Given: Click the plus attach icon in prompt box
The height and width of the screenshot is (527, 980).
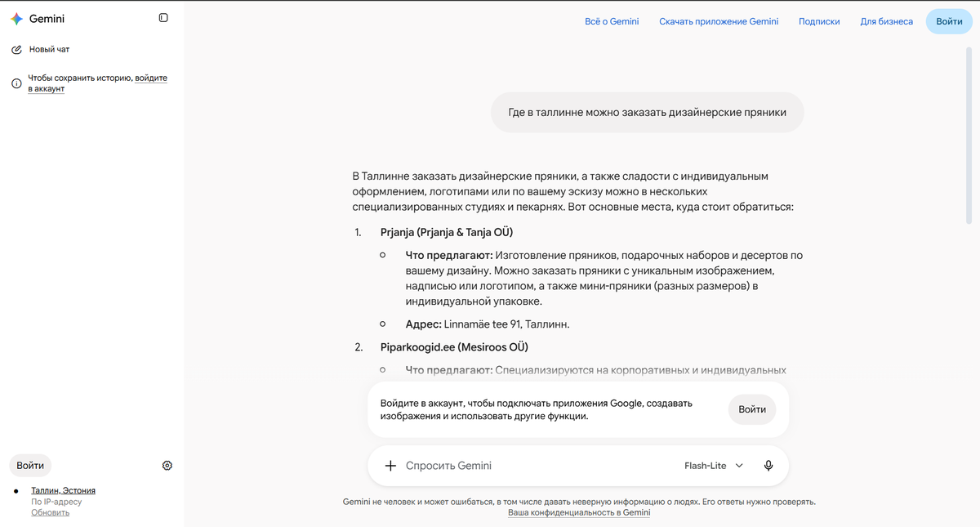Looking at the screenshot, I should [x=390, y=466].
